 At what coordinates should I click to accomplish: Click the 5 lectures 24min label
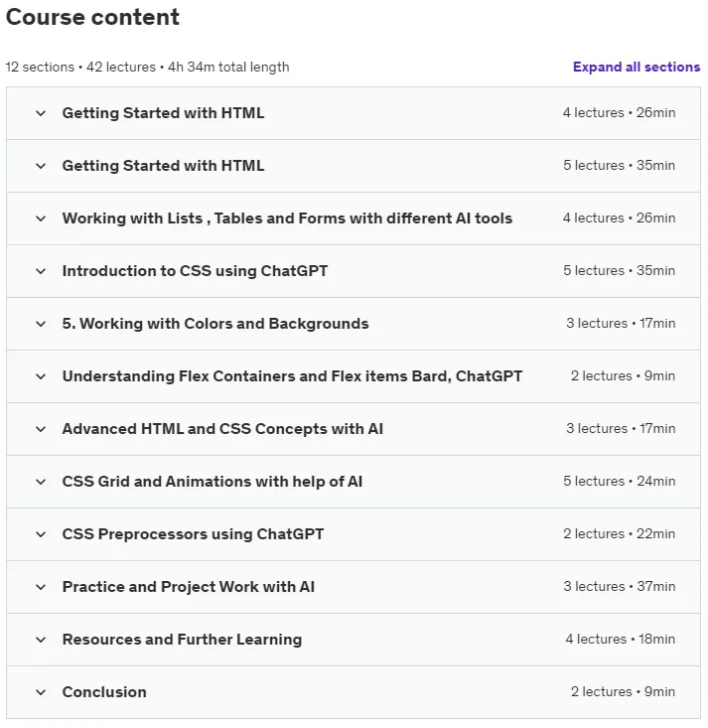pos(620,481)
